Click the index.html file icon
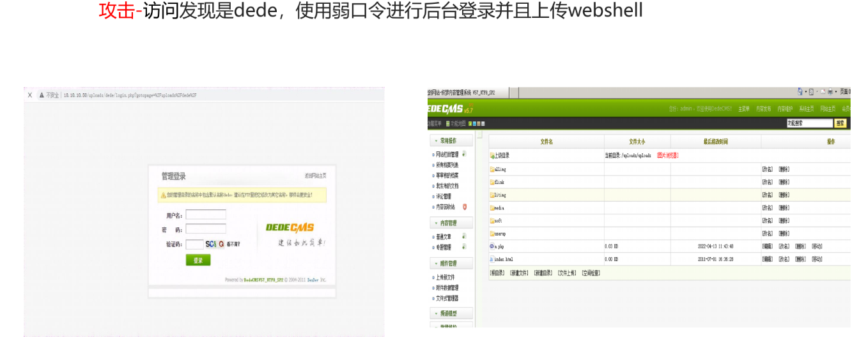The image size is (868, 337). click(x=492, y=259)
